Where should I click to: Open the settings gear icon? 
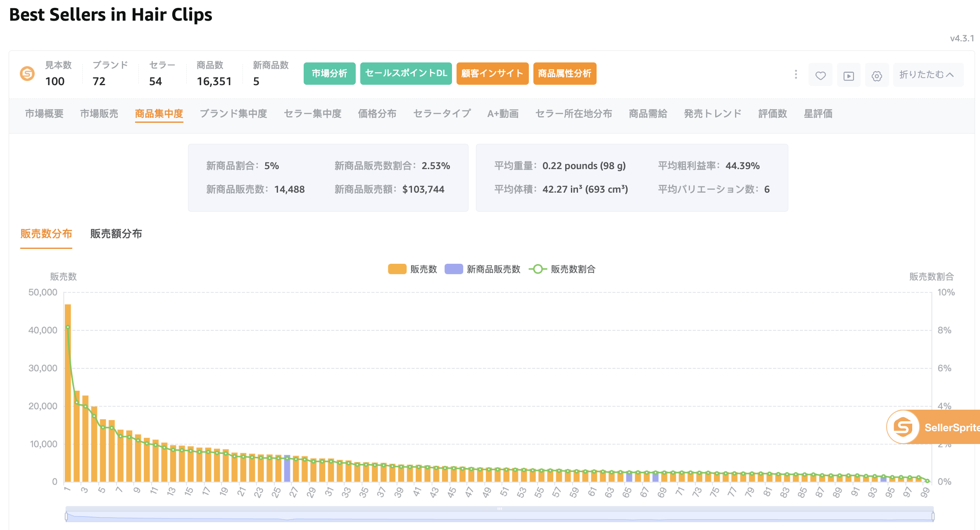coord(877,75)
